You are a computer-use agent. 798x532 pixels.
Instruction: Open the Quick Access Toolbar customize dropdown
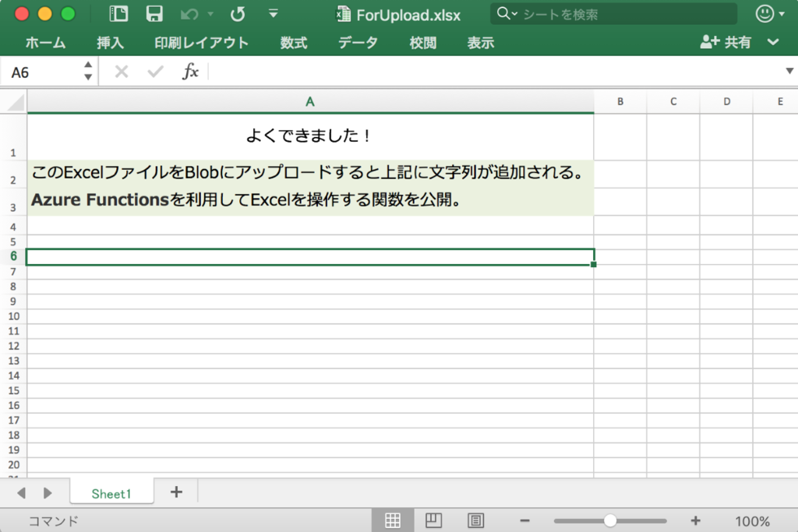[274, 14]
